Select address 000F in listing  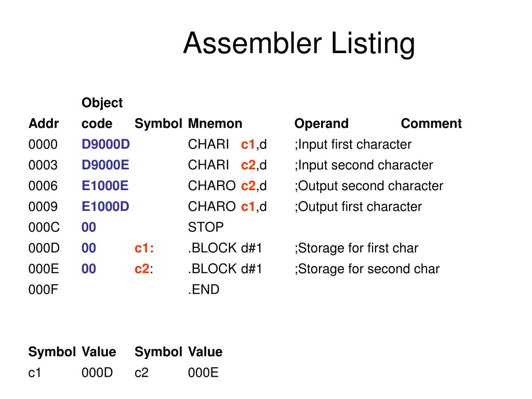(43, 290)
